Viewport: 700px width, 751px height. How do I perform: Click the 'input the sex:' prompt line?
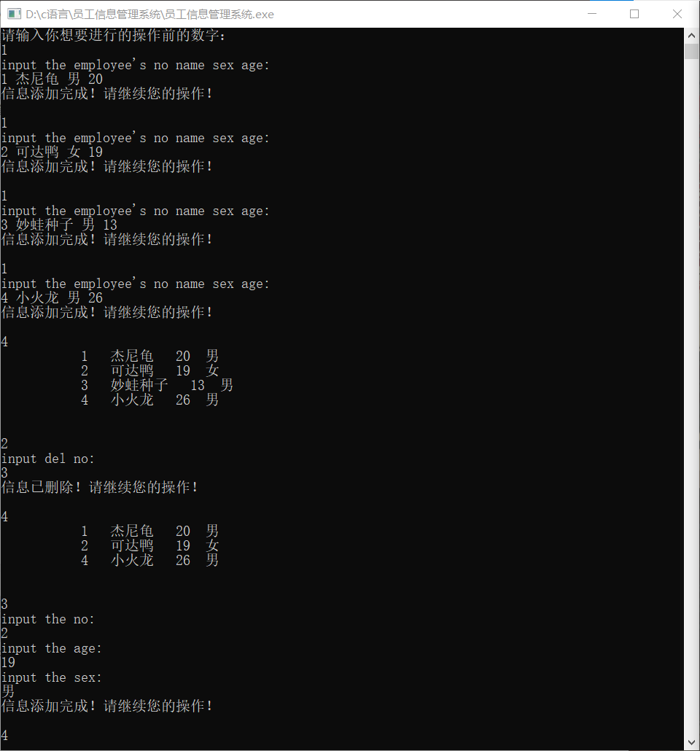[51, 677]
